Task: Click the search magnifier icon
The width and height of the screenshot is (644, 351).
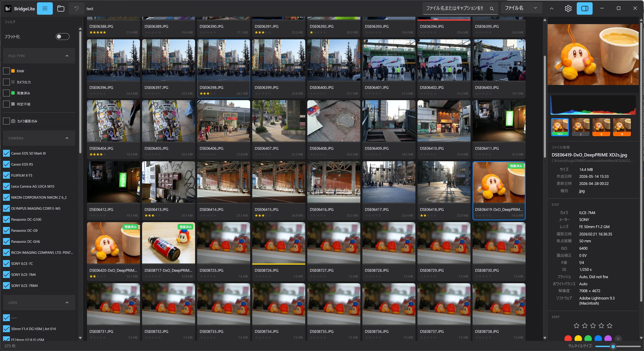Action: click(x=492, y=8)
